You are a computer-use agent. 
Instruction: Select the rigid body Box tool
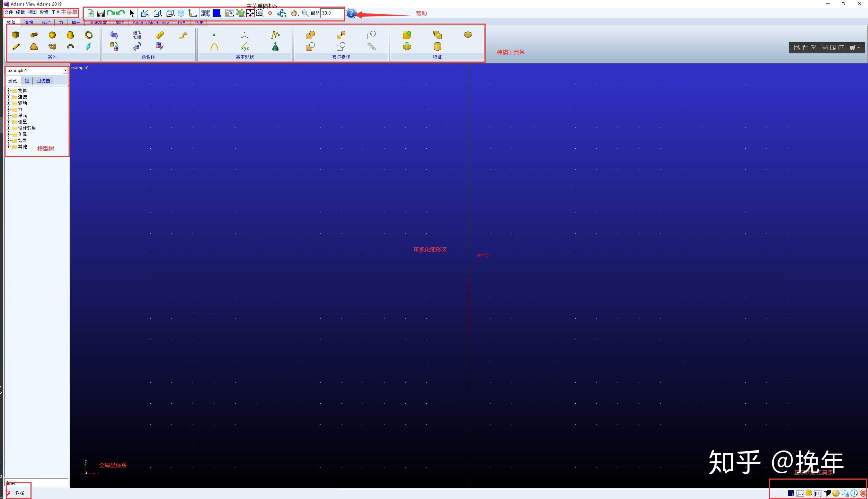[16, 35]
